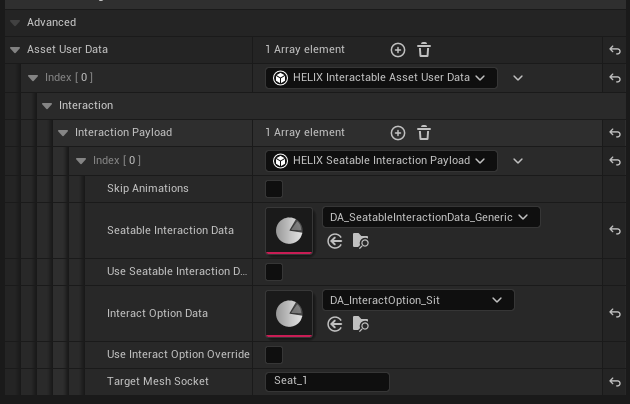This screenshot has width=630, height=404.
Task: Select the Interact Option Data label
Action: coord(157,313)
